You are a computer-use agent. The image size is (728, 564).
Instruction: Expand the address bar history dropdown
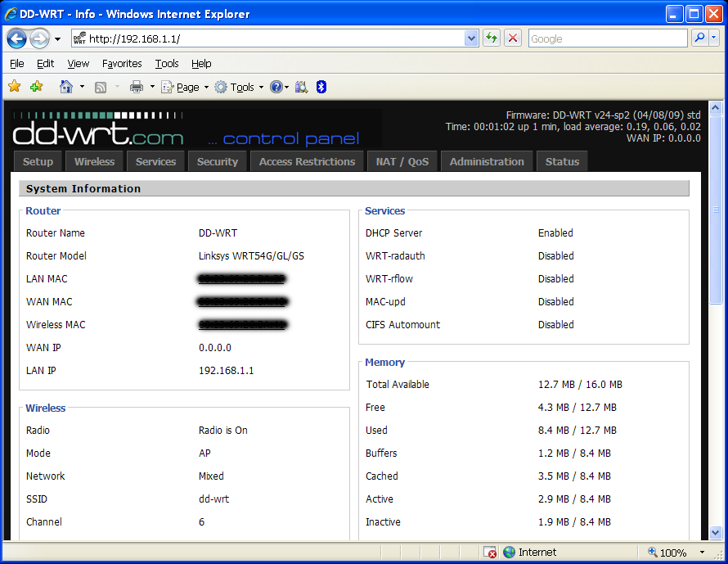[x=471, y=38]
